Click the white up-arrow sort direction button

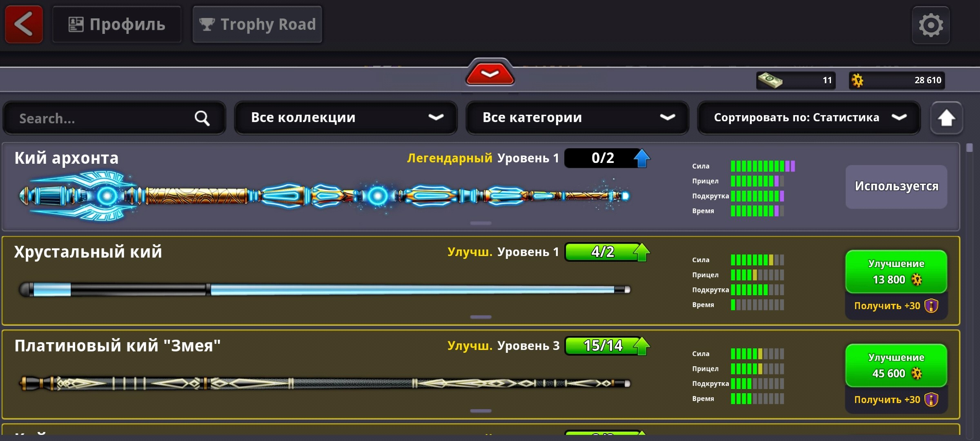[946, 118]
